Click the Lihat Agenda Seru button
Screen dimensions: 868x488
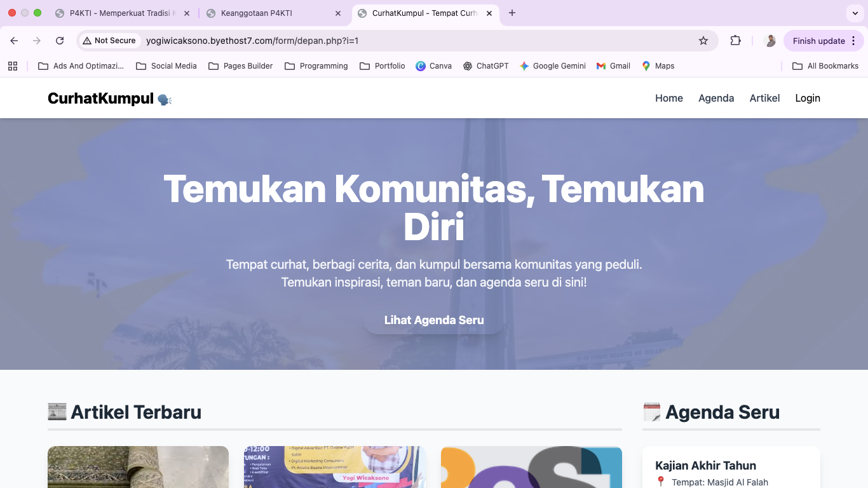click(434, 320)
